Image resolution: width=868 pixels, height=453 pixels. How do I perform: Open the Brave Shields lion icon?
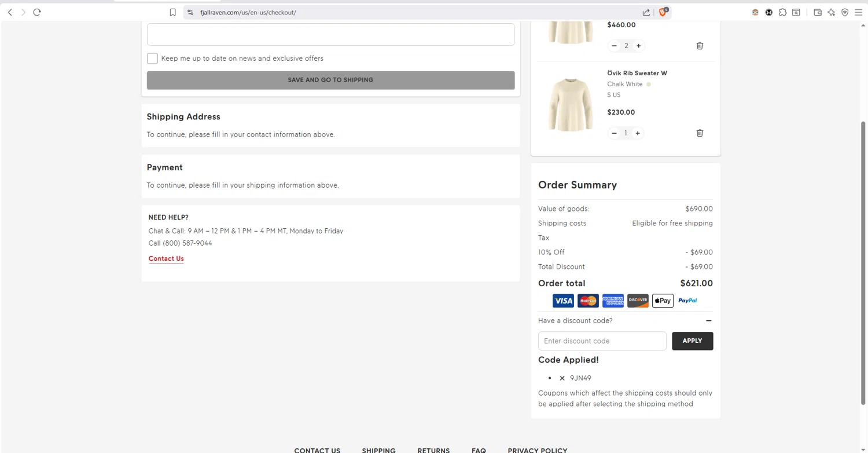(663, 12)
